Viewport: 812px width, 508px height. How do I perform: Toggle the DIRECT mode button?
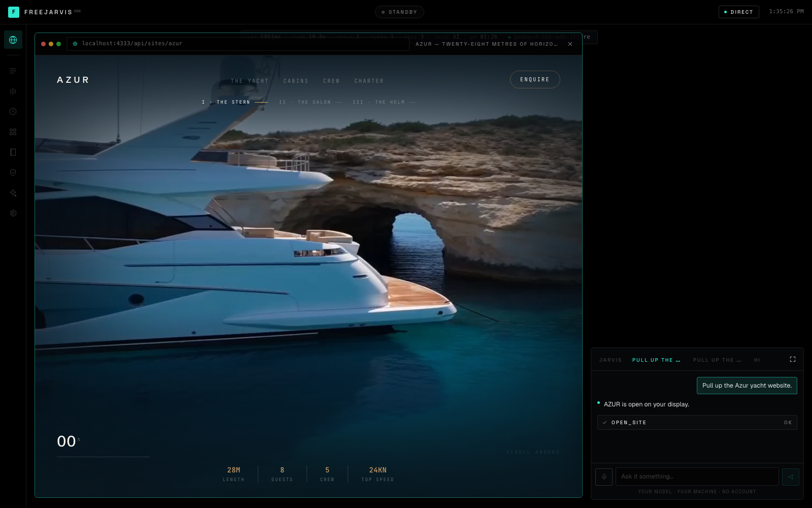click(739, 12)
